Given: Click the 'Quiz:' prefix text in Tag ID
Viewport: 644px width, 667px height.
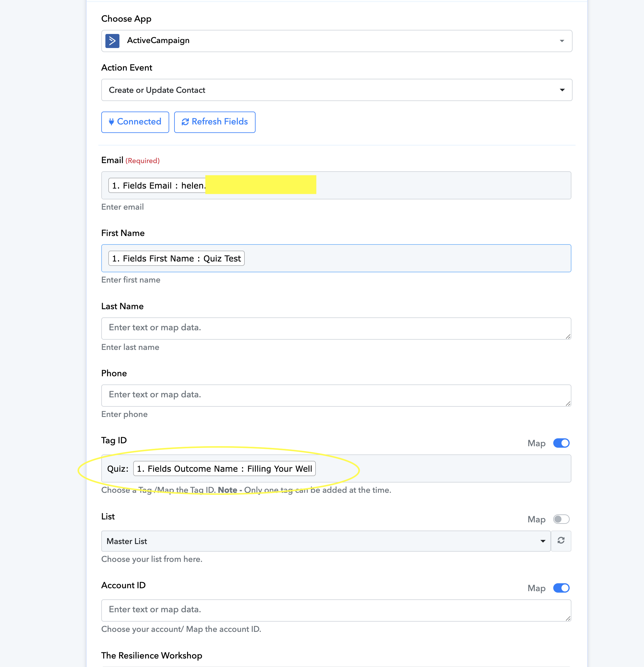Looking at the screenshot, I should pos(118,469).
